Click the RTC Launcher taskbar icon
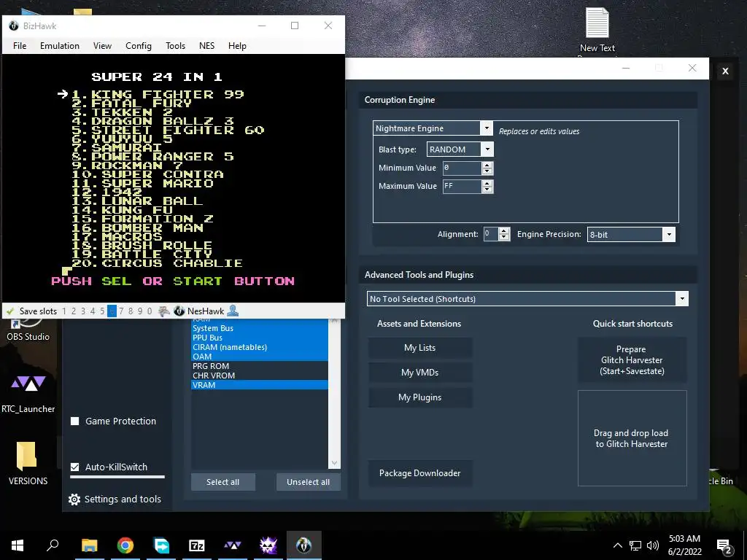 [233, 545]
